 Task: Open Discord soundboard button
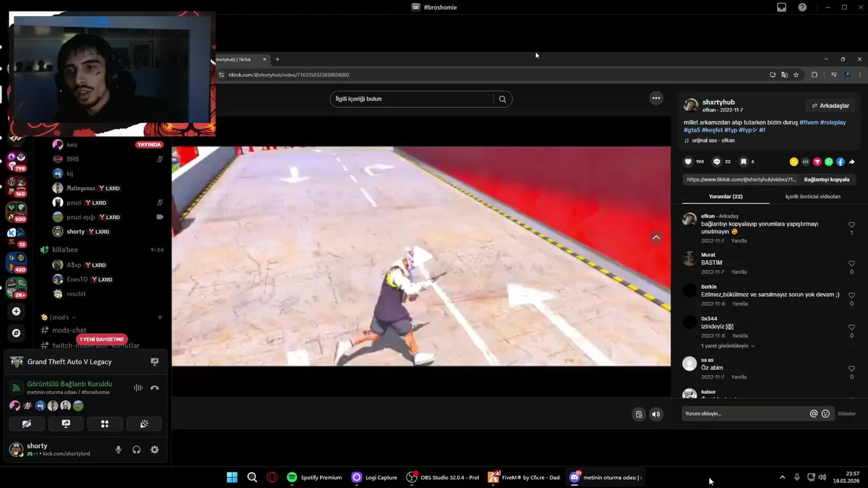(144, 424)
